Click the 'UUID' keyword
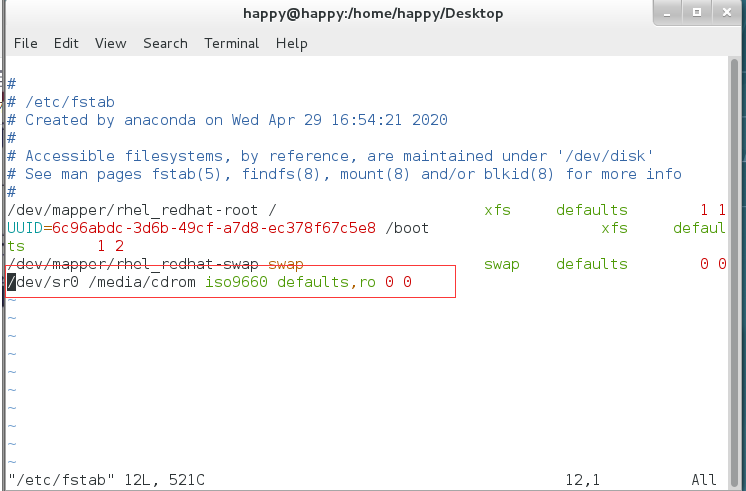 click(x=25, y=228)
